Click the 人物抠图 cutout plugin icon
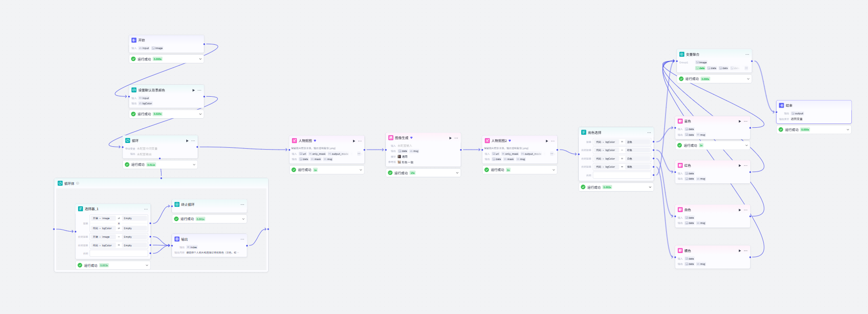 coord(294,141)
